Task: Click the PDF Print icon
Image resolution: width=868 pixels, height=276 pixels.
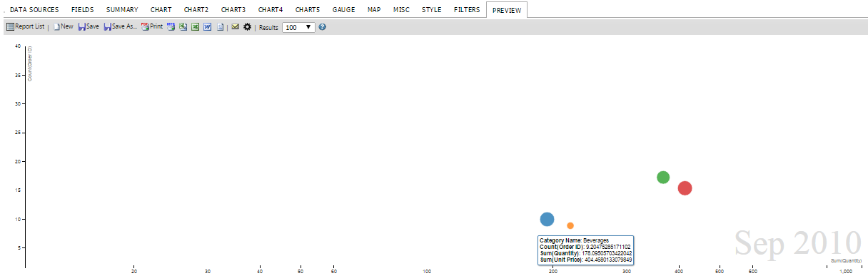Action: (x=145, y=26)
